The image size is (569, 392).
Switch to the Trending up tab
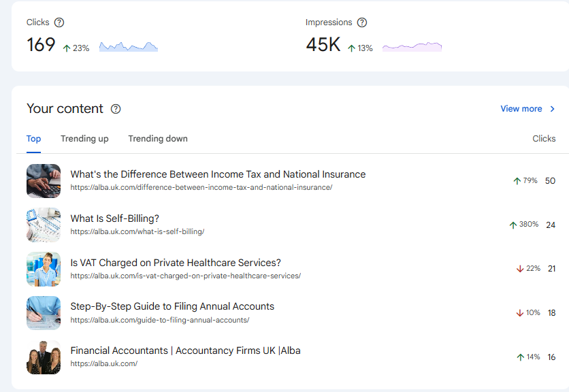(x=84, y=139)
